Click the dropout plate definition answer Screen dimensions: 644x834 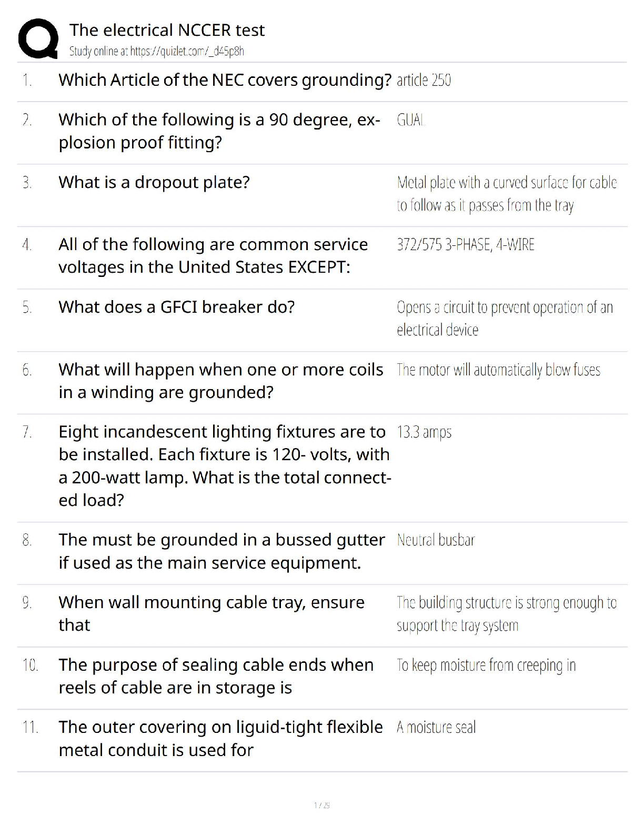point(506,194)
